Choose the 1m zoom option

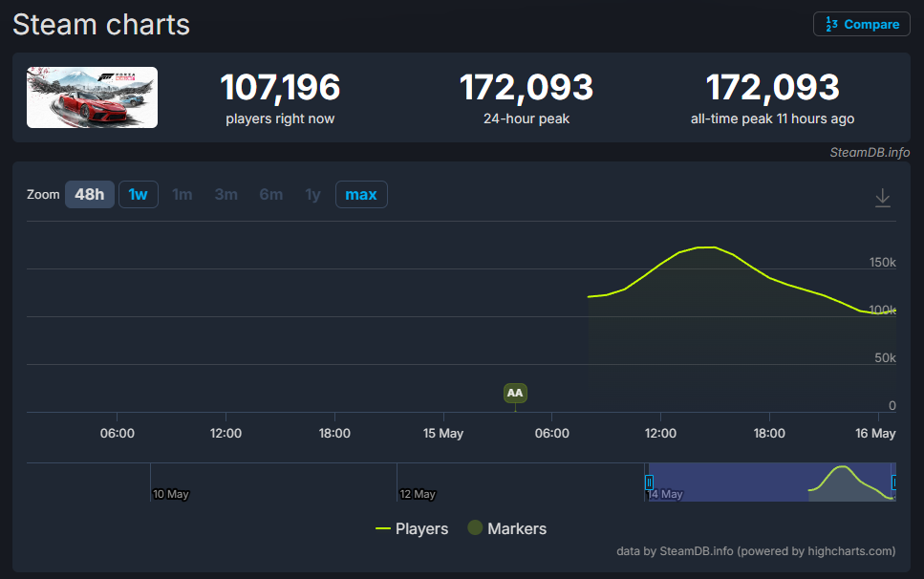(183, 194)
